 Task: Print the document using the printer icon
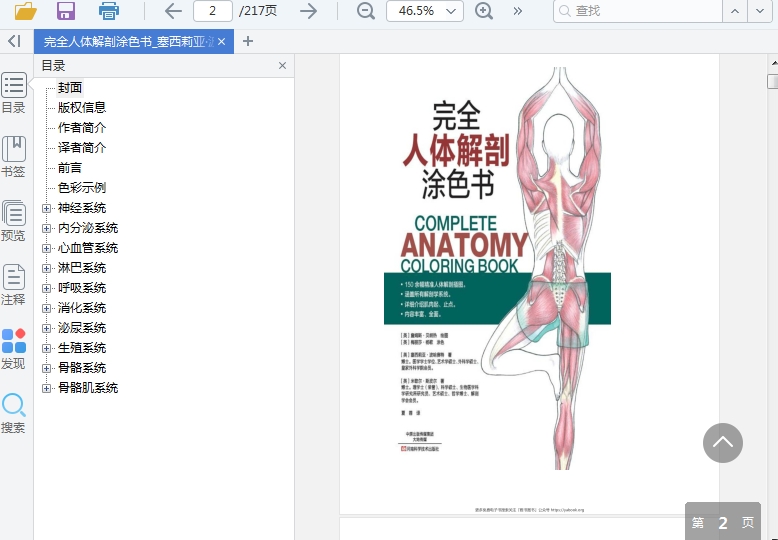[109, 10]
